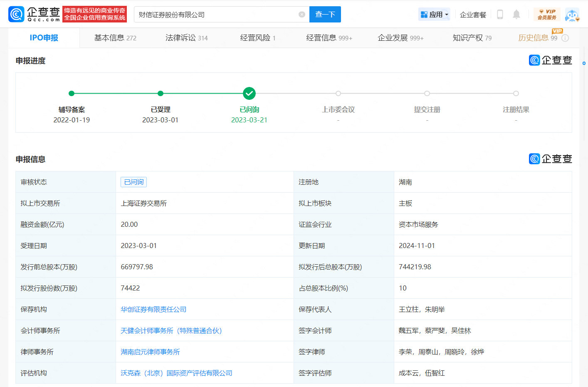Click the Qcc logo in the header
588x387 pixels.
coord(34,14)
